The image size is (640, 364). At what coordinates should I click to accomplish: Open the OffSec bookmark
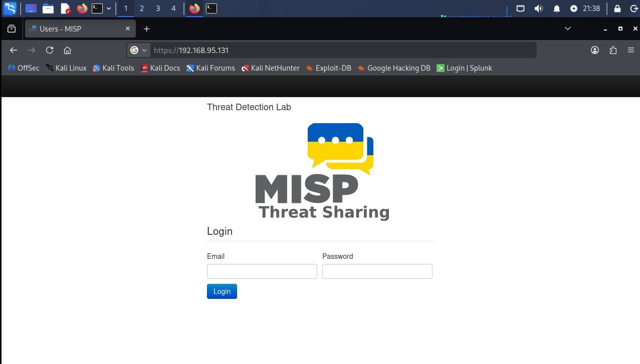(x=24, y=68)
